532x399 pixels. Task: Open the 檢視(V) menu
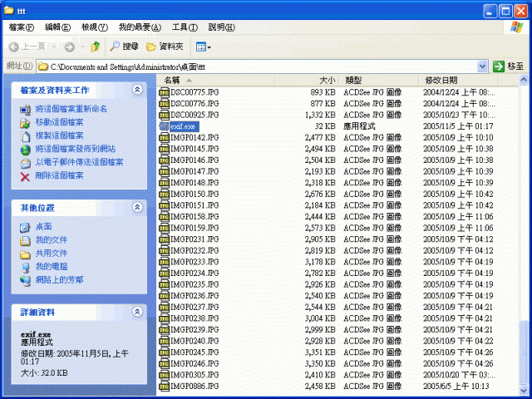coord(95,27)
